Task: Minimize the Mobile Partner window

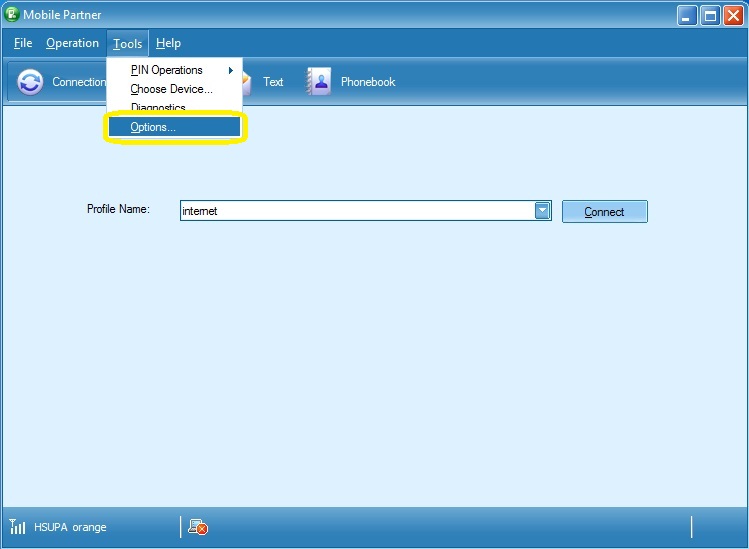Action: 687,15
